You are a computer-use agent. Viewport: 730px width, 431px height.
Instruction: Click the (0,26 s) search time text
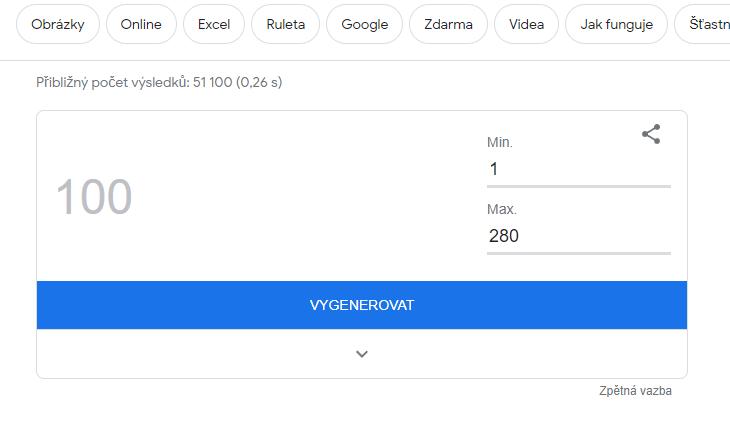pos(259,82)
